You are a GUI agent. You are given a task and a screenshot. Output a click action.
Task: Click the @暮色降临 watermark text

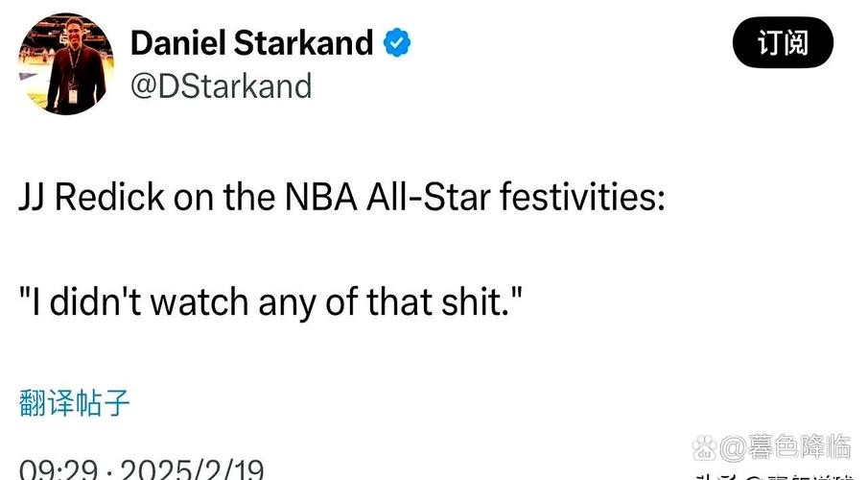pos(785,446)
